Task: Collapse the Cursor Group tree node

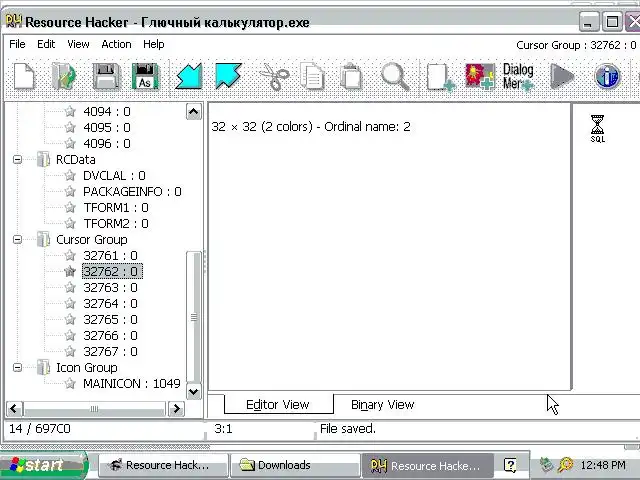Action: point(17,239)
